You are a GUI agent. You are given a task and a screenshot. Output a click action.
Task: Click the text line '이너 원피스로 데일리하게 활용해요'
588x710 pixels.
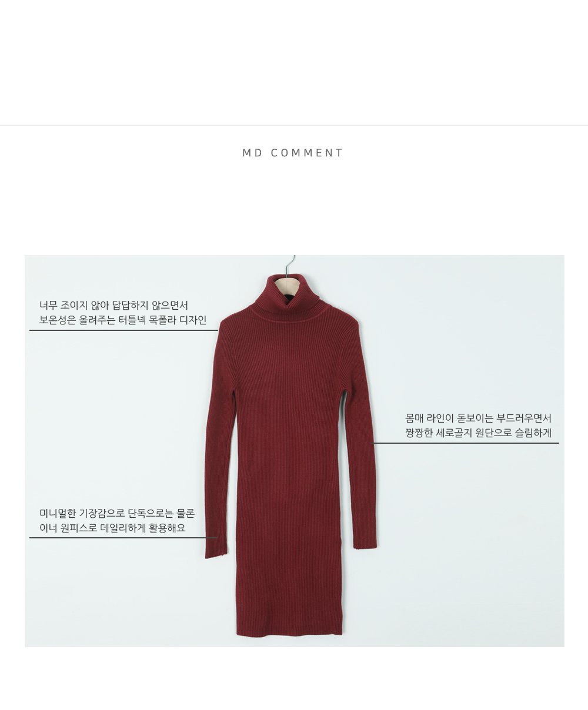click(112, 528)
